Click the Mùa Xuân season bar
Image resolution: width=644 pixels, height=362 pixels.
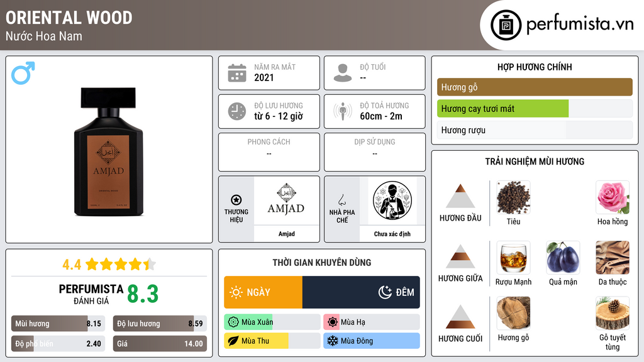pos(272,322)
